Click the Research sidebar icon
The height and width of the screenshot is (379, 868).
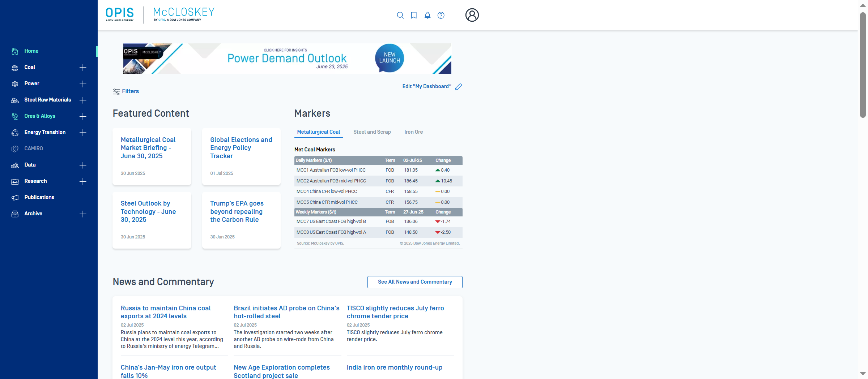(x=15, y=181)
